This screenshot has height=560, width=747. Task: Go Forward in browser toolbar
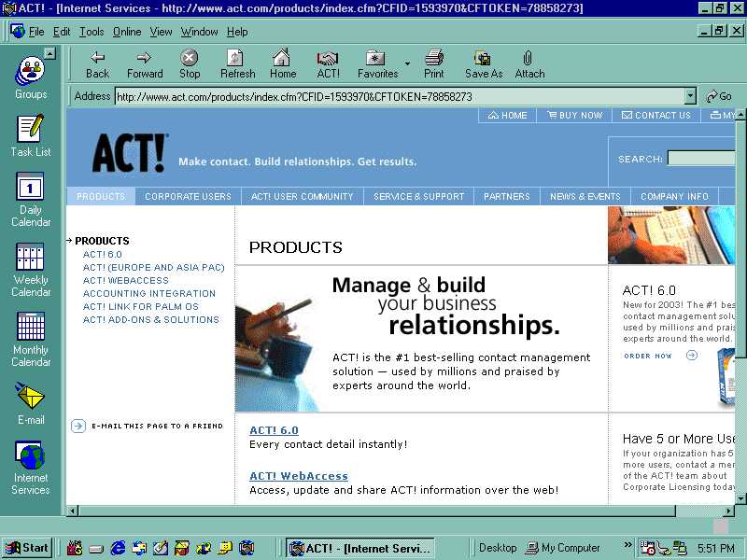point(145,64)
